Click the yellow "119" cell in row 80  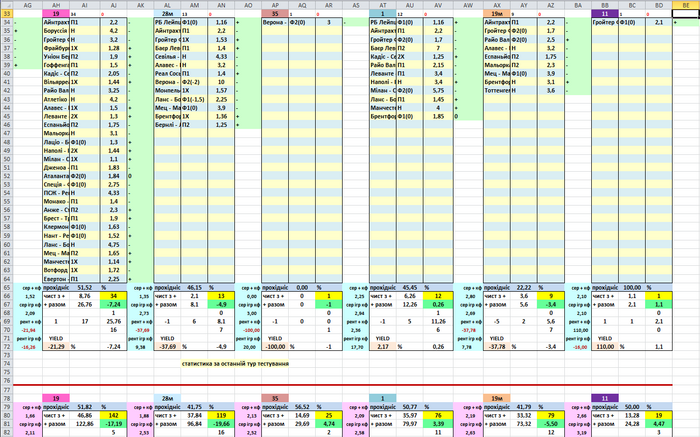(x=221, y=415)
